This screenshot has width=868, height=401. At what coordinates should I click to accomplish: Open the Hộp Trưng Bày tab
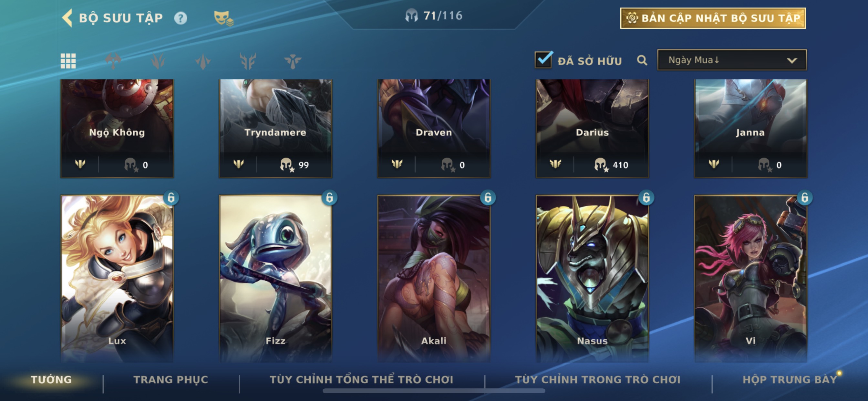point(790,380)
